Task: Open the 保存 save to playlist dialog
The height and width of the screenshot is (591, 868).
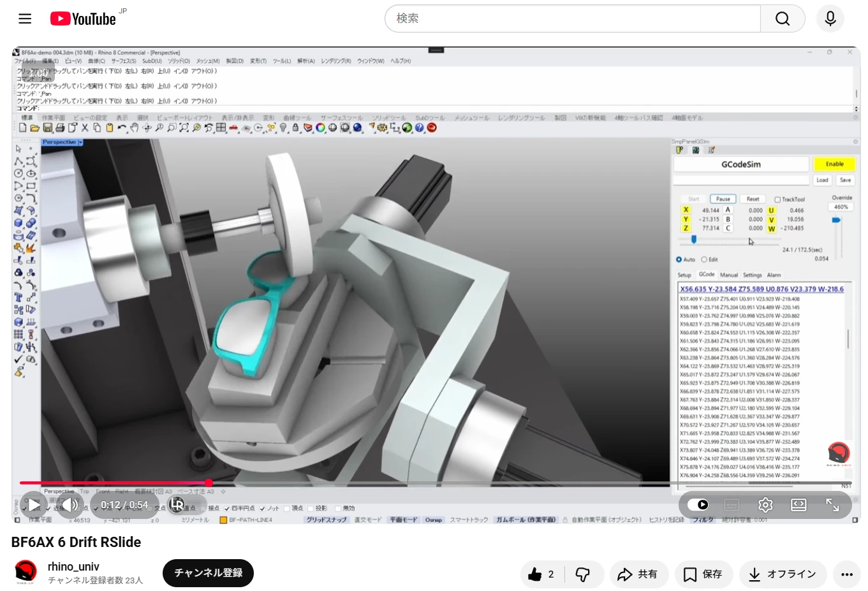Action: tap(703, 574)
